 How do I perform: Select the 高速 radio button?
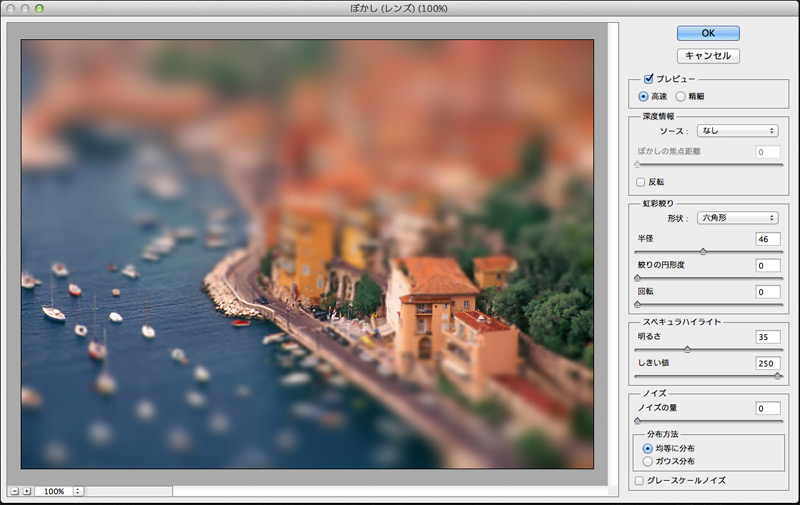click(x=643, y=96)
